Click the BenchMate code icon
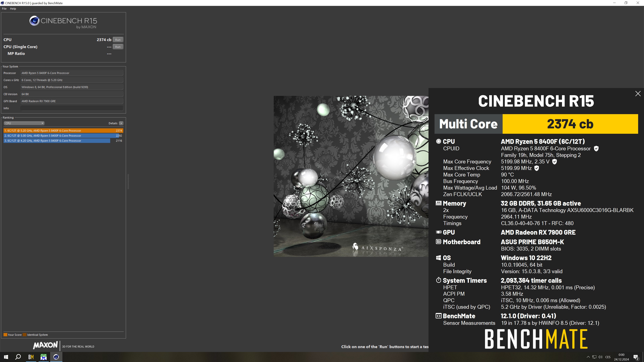The width and height of the screenshot is (644, 362). 439,316
